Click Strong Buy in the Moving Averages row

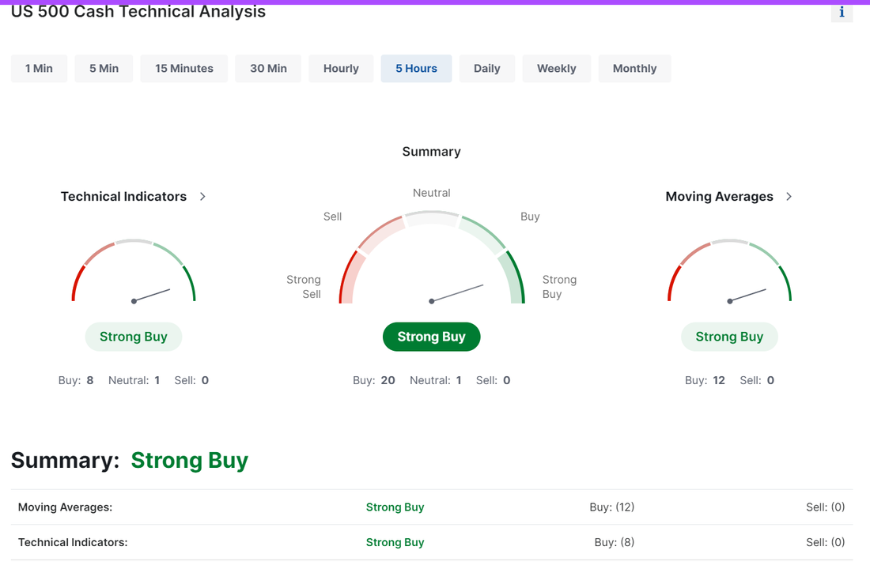pyautogui.click(x=395, y=507)
